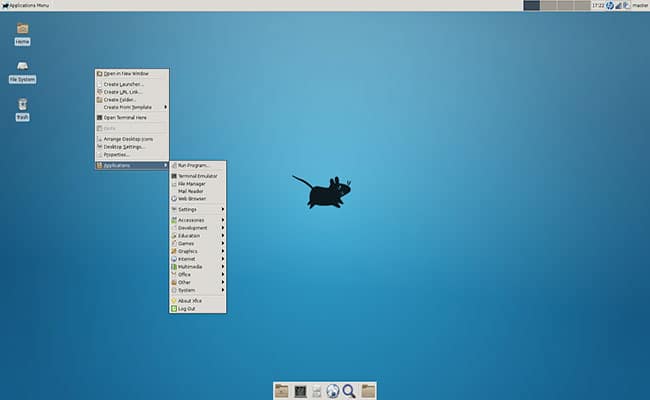Click the network signal icon in the top panel
The image size is (650, 400).
[x=618, y=5]
